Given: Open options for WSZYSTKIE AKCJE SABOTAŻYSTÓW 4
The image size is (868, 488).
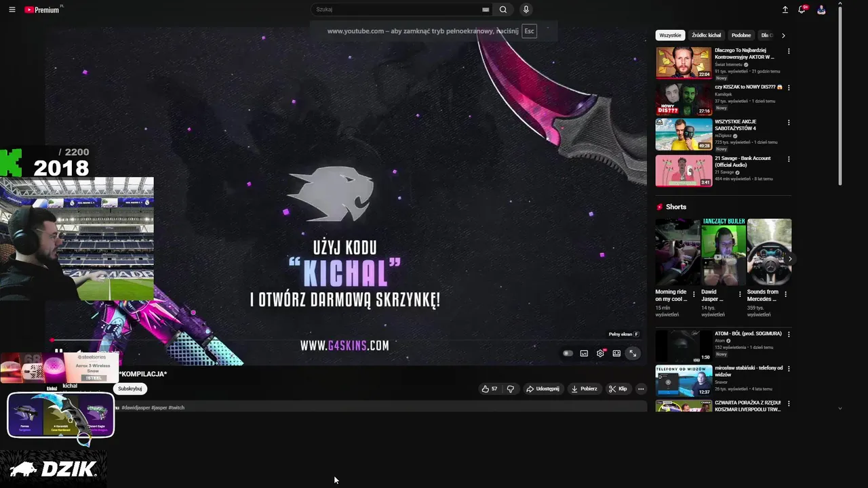Looking at the screenshot, I should tap(789, 123).
